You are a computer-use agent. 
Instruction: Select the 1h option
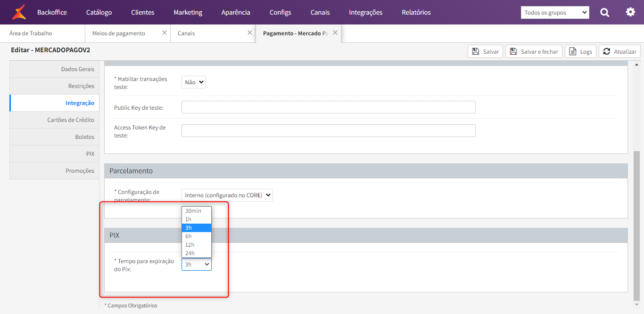(197, 219)
